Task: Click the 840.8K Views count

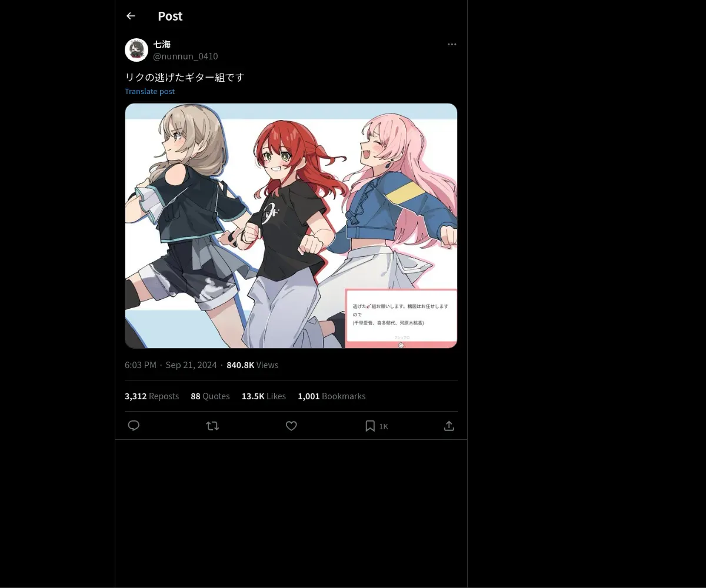Action: click(x=252, y=365)
